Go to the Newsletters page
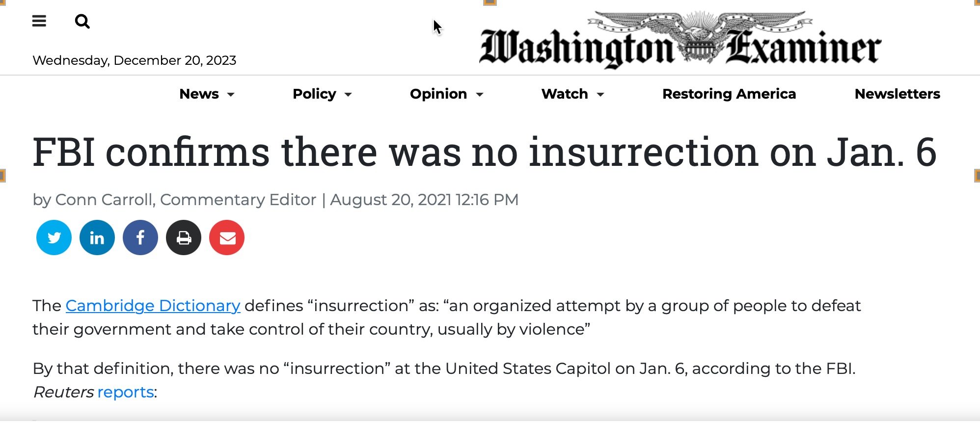The height and width of the screenshot is (423, 980). pyautogui.click(x=897, y=94)
